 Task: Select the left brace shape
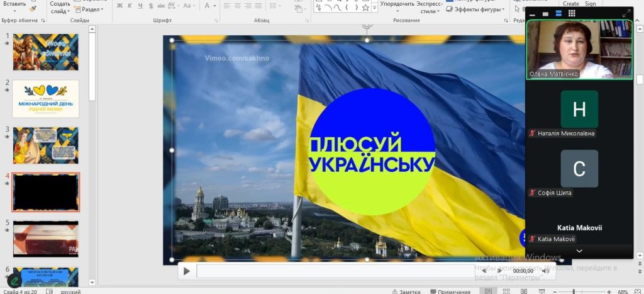[347, 8]
